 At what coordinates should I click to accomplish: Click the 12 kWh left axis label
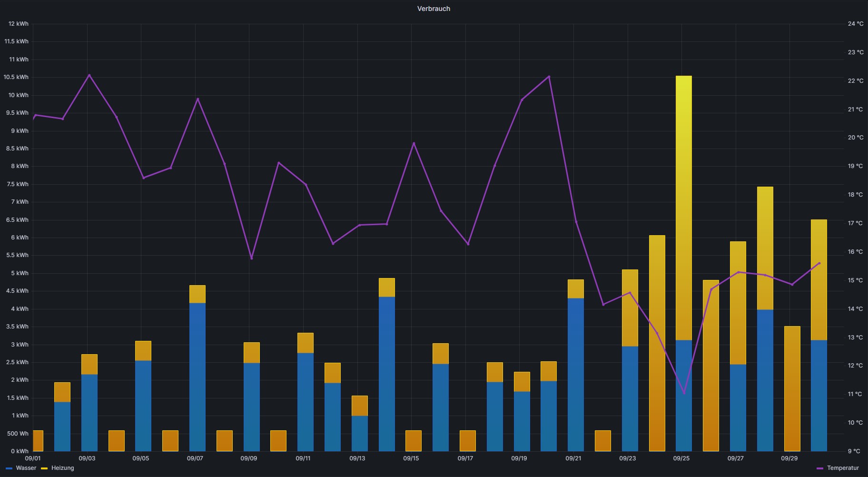click(18, 24)
